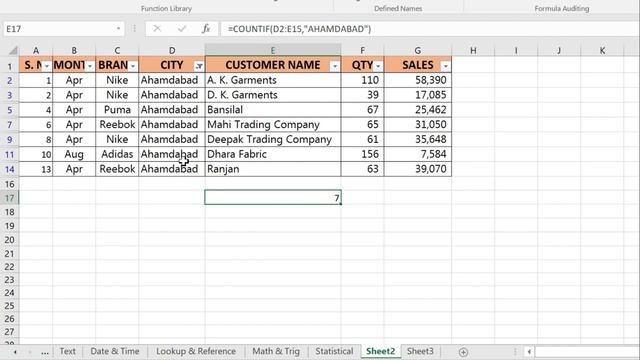Switch to the Text sheet tab
This screenshot has height=360, width=640.
(67, 351)
